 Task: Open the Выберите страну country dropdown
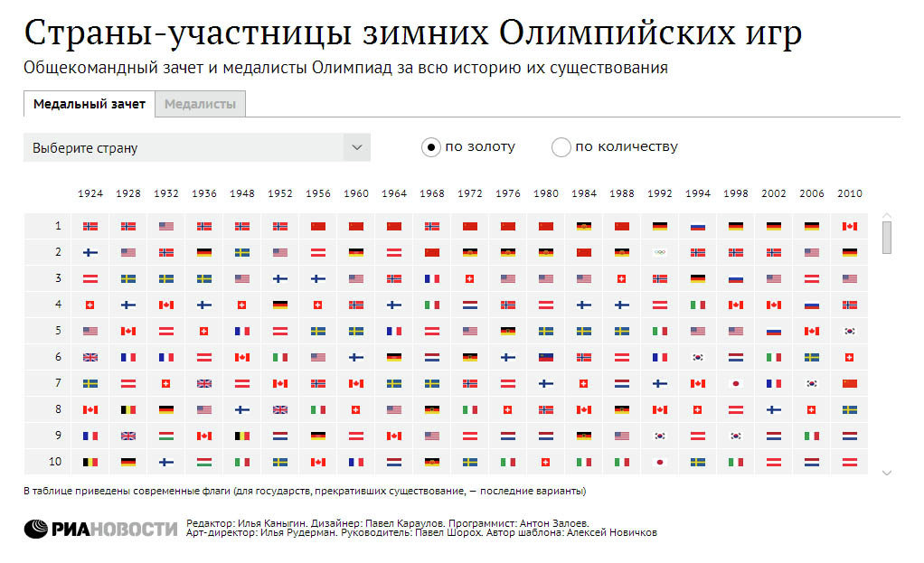click(197, 148)
